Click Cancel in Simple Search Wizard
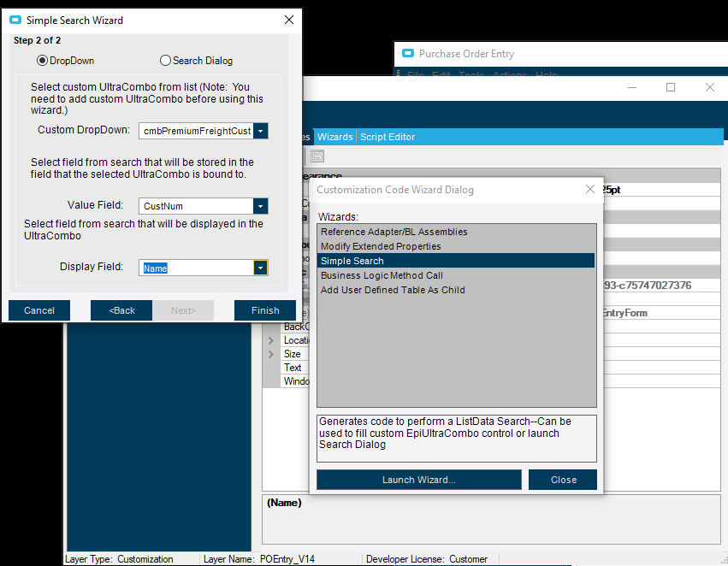The image size is (728, 566). (x=39, y=310)
